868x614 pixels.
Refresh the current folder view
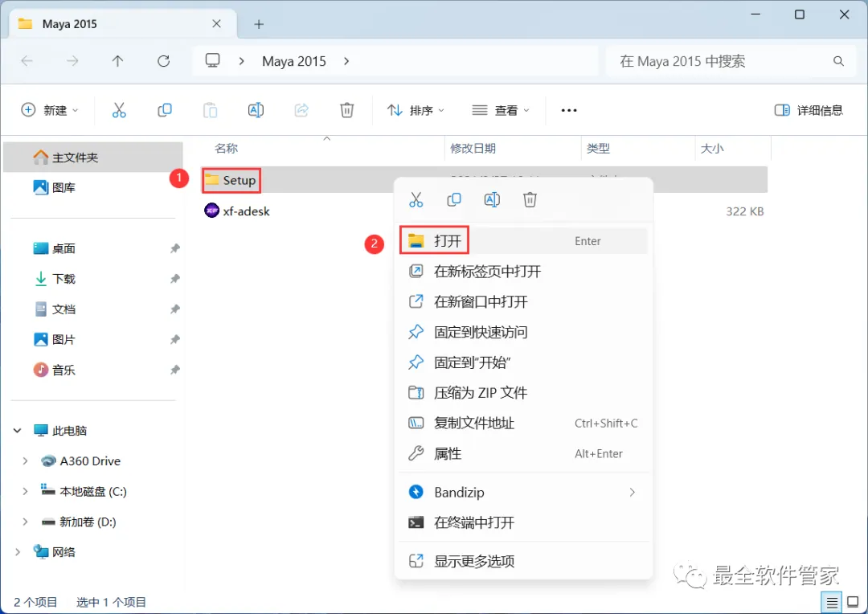coord(163,61)
